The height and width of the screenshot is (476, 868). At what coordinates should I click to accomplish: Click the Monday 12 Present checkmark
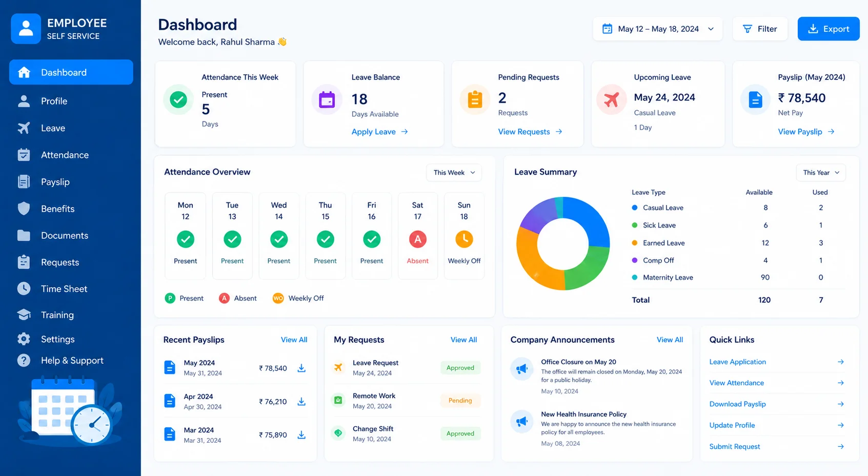[186, 239]
